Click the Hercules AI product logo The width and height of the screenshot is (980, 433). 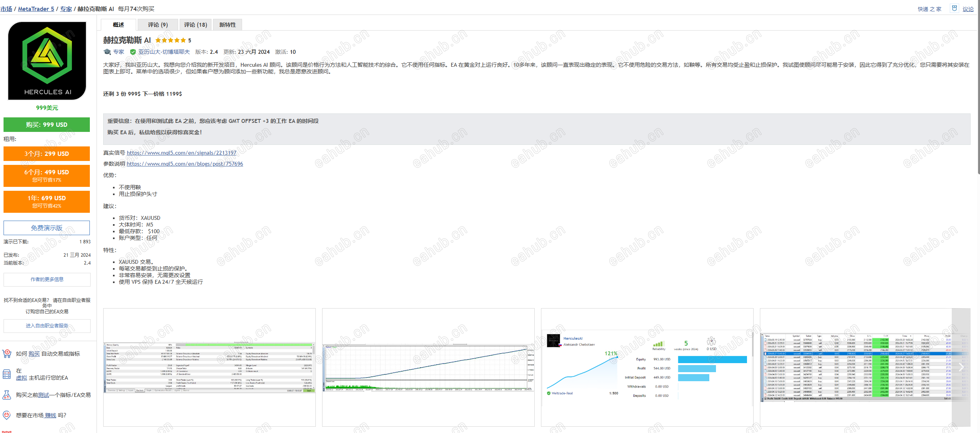pyautogui.click(x=47, y=60)
